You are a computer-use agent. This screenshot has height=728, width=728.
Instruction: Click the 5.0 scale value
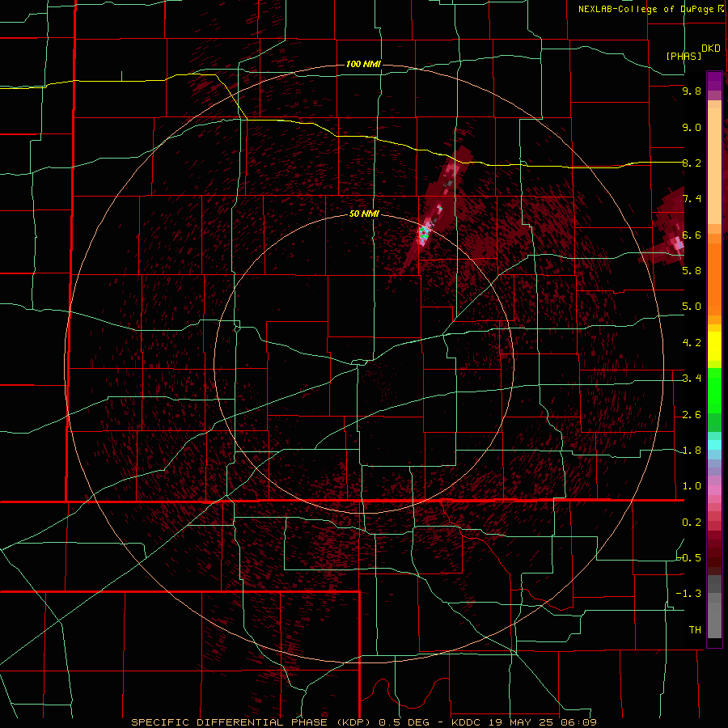(x=692, y=307)
